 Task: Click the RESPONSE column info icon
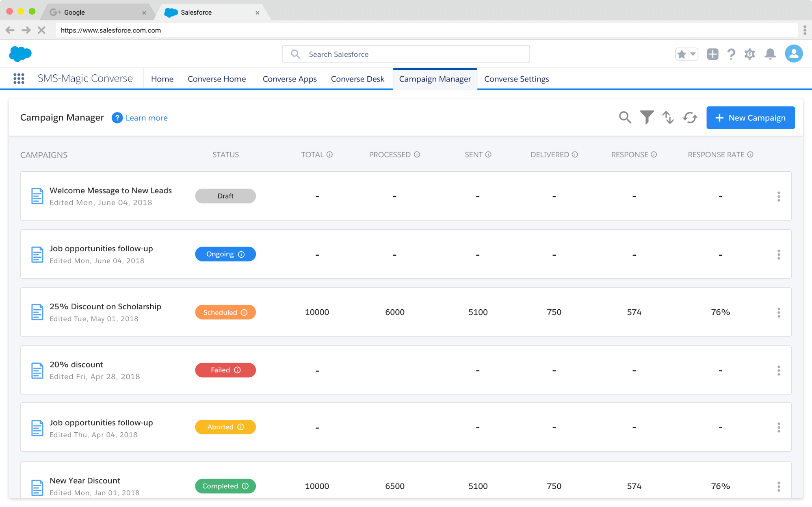654,155
